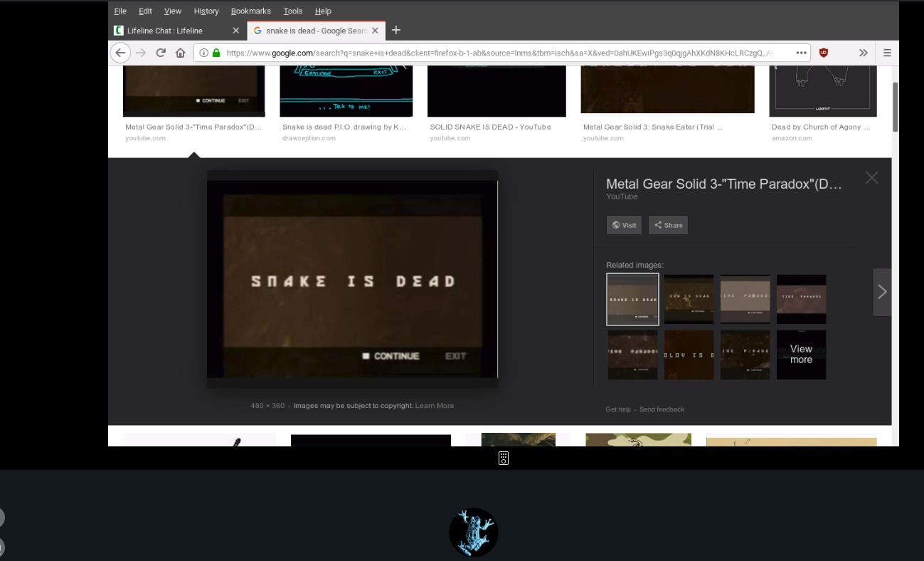The height and width of the screenshot is (561, 924).
Task: Open the Help menu
Action: [x=323, y=11]
